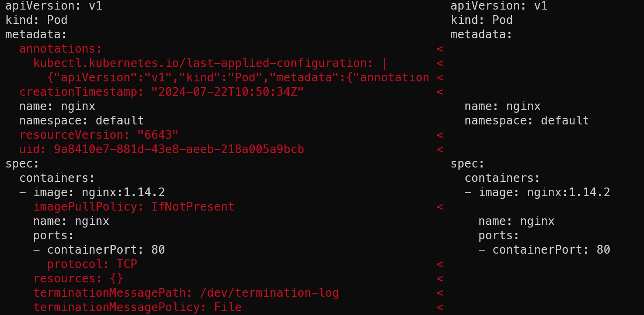Click the terminationMessagePath line
Screen dimensions: 644x315
pyautogui.click(x=186, y=293)
